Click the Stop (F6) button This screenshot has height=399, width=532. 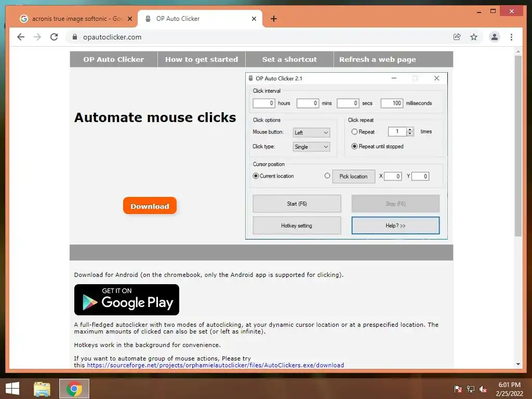tap(395, 204)
